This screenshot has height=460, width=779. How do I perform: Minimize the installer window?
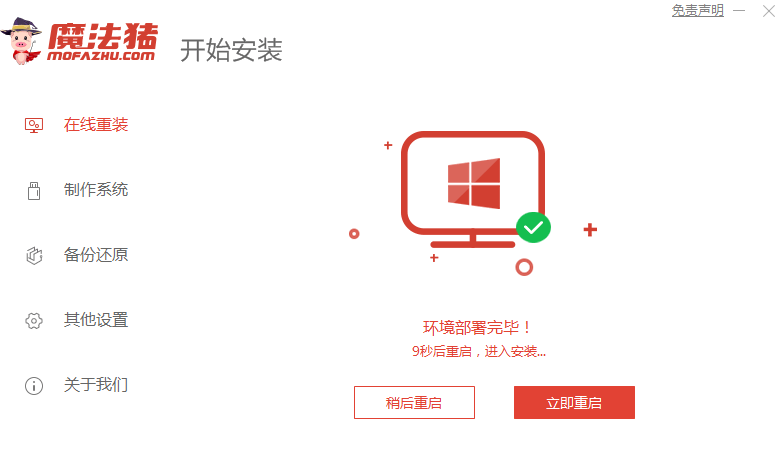click(739, 10)
